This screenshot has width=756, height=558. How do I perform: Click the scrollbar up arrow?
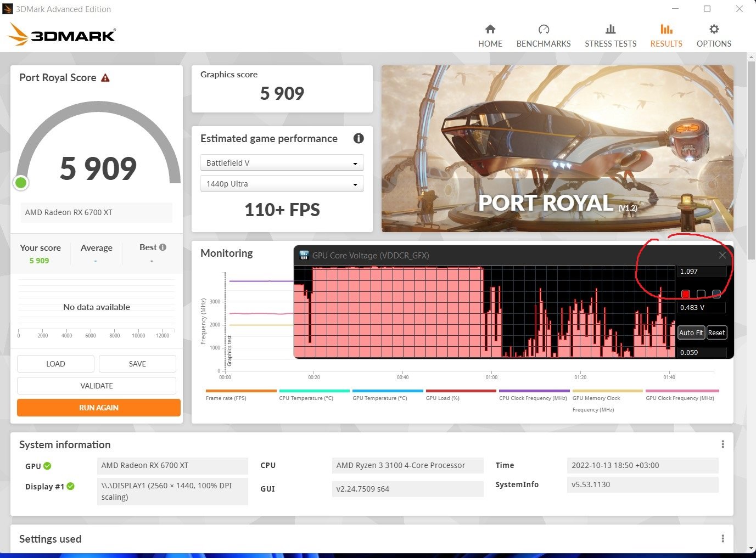click(x=751, y=57)
